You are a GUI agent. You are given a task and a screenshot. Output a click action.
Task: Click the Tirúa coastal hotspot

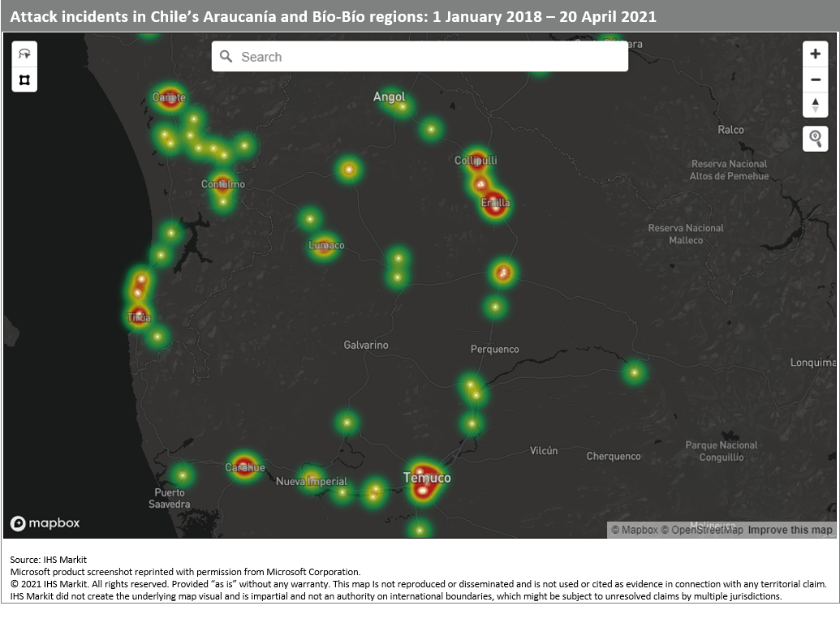pos(139,316)
